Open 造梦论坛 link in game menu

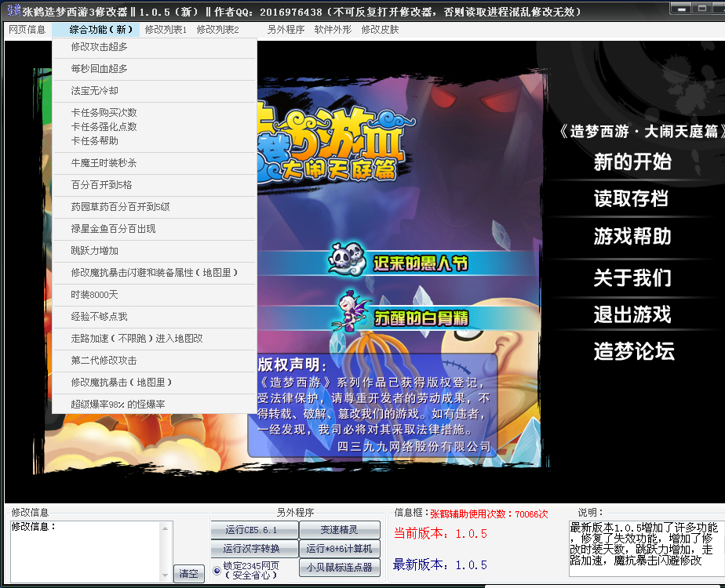tap(634, 351)
